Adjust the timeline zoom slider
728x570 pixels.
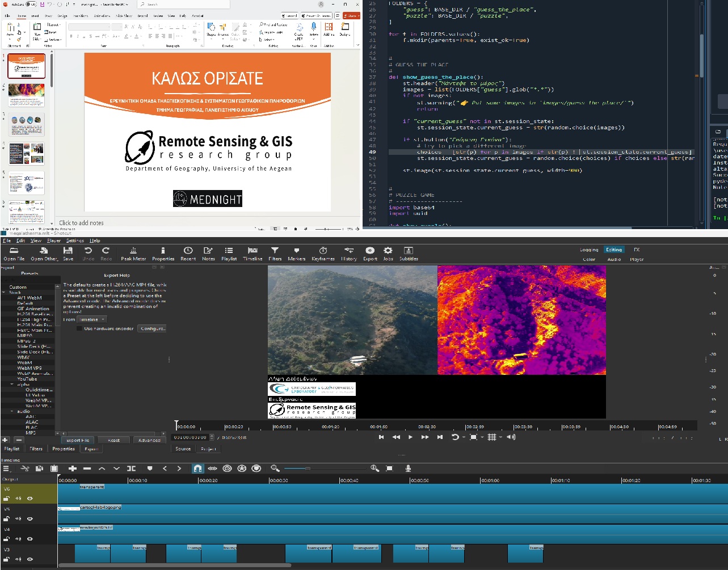tap(308, 468)
